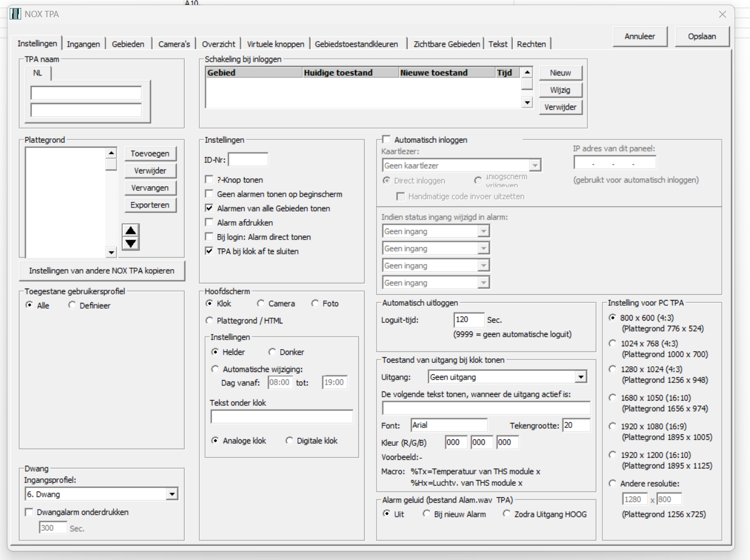
Task: Enable Automatisch inloggen
Action: click(386, 139)
